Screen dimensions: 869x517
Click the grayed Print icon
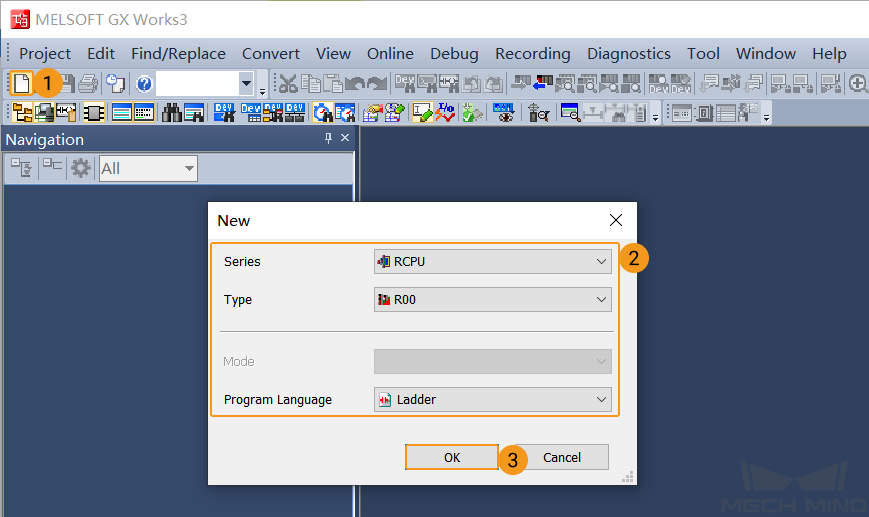[88, 84]
